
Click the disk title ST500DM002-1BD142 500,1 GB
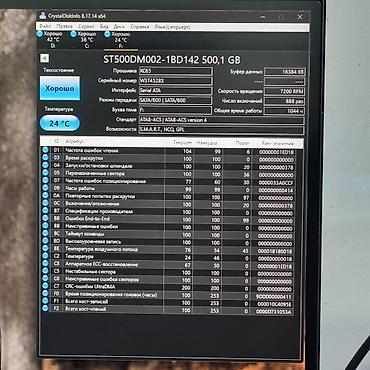point(172,60)
